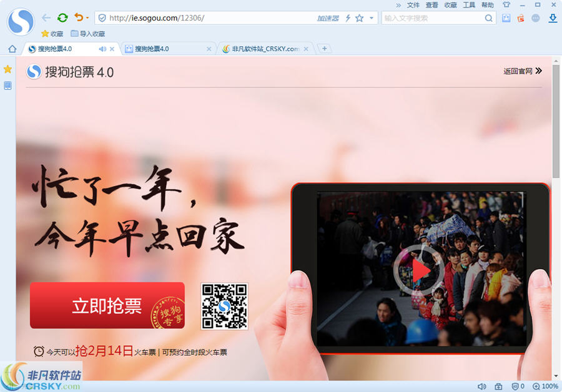This screenshot has width=562, height=392.
Task: Click the security shield icon in address bar
Action: click(102, 18)
